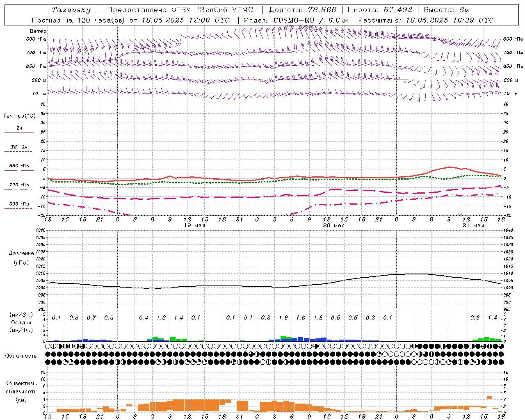Click the Облачность label
This screenshot has height=420, width=525.
[21, 356]
